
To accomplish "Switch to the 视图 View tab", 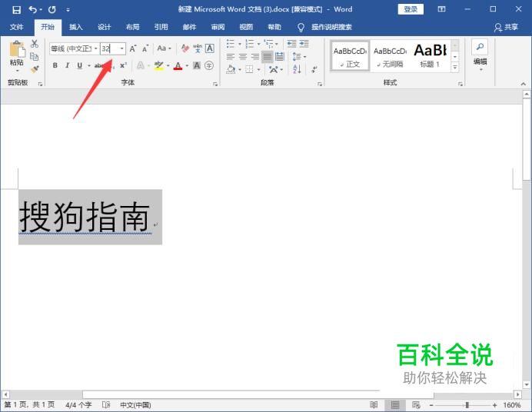I will click(246, 27).
